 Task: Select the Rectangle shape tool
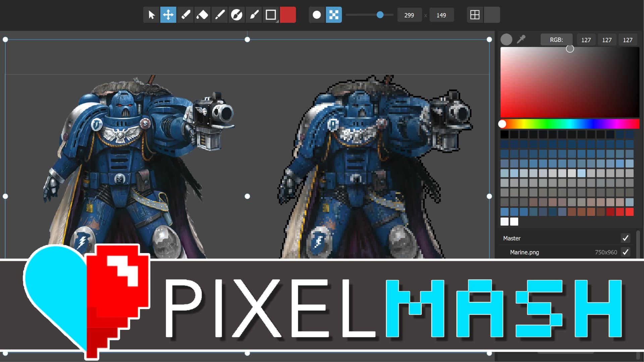click(271, 15)
